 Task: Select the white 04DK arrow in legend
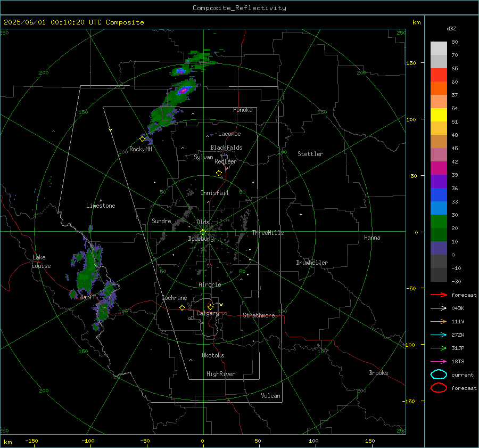point(439,308)
